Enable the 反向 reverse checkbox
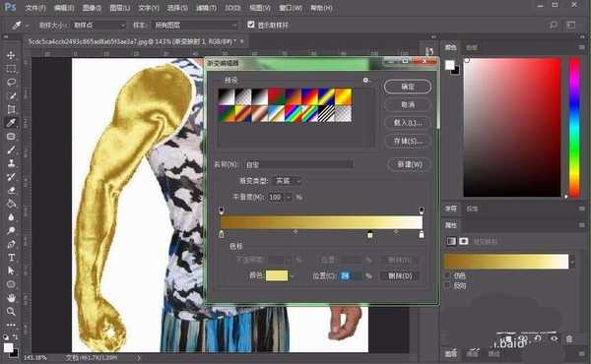The width and height of the screenshot is (591, 364). pos(448,285)
